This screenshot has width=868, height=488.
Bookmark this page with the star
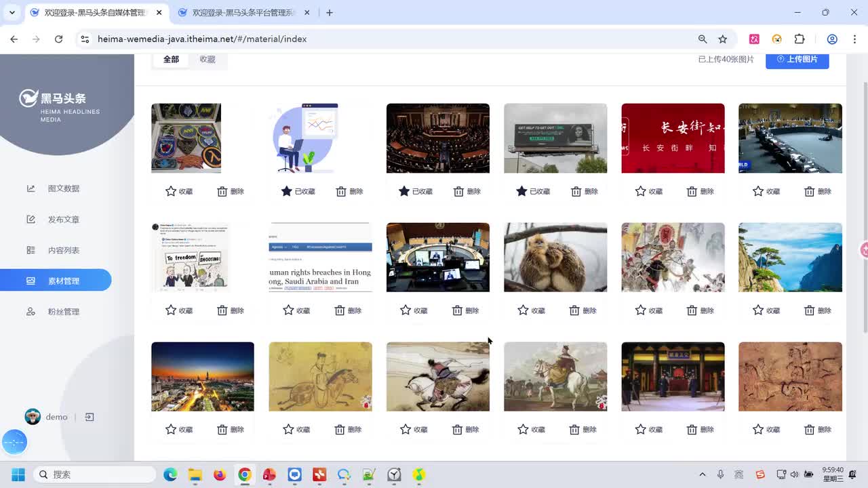(723, 39)
